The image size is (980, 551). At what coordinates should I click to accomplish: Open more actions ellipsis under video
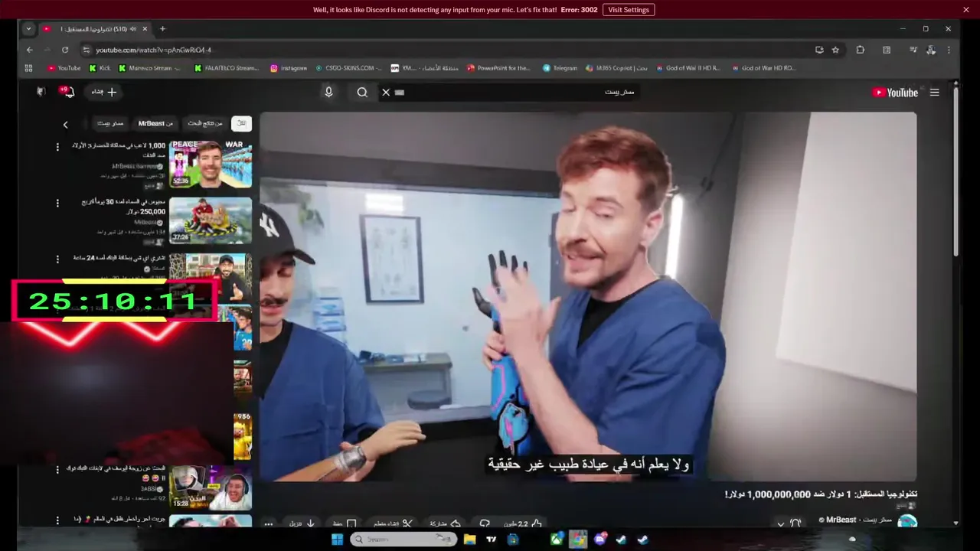(x=269, y=524)
